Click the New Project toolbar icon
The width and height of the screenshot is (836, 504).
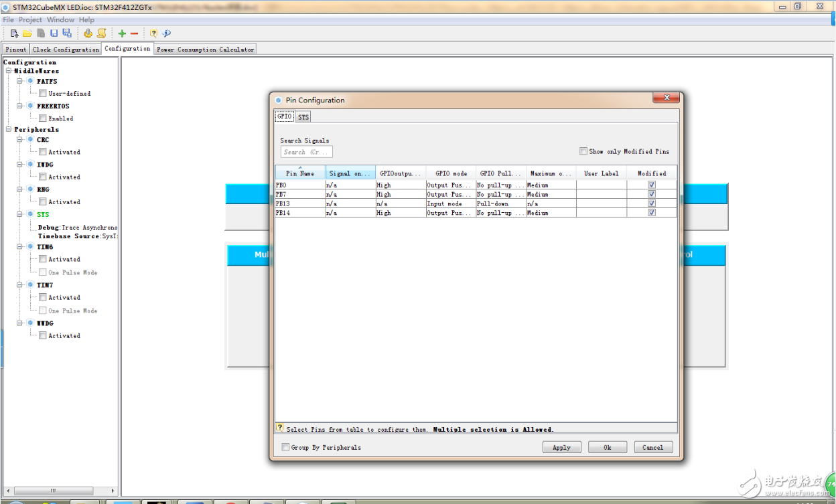tap(15, 33)
